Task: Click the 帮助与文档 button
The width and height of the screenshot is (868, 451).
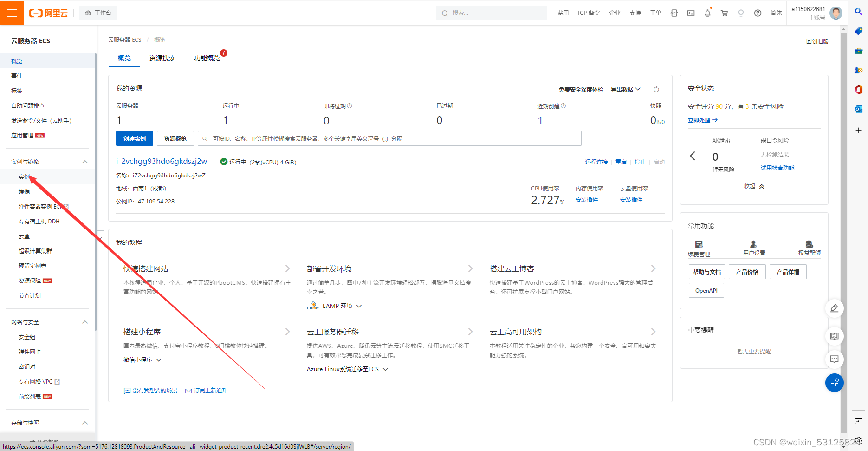Action: point(707,272)
